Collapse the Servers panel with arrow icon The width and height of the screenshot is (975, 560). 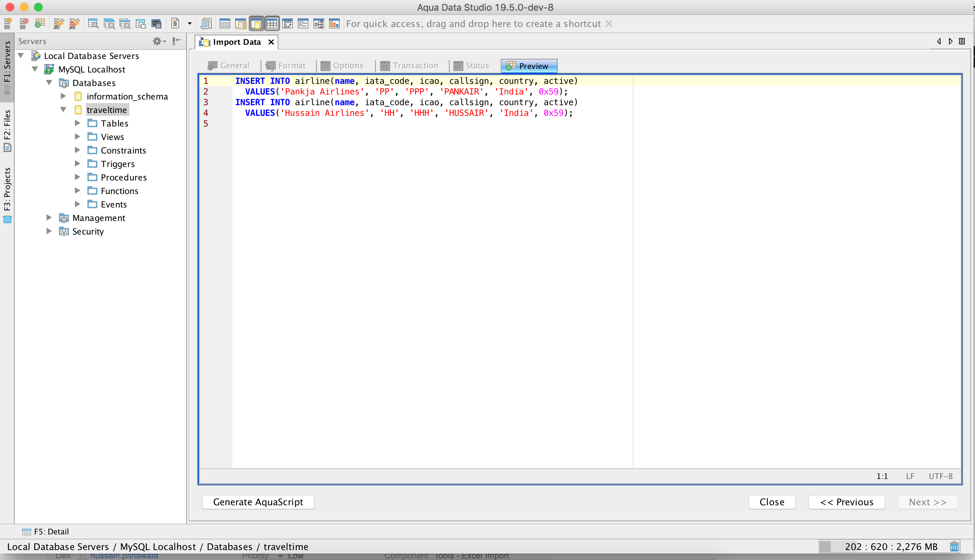click(177, 41)
